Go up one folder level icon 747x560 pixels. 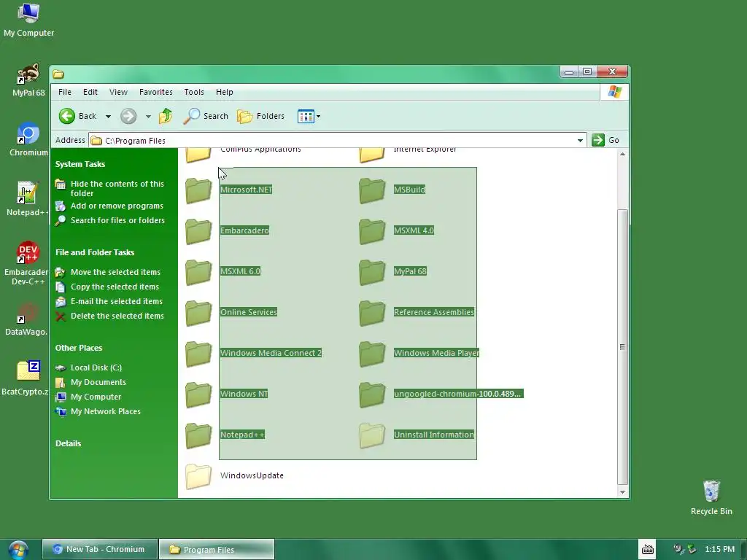[x=166, y=116]
